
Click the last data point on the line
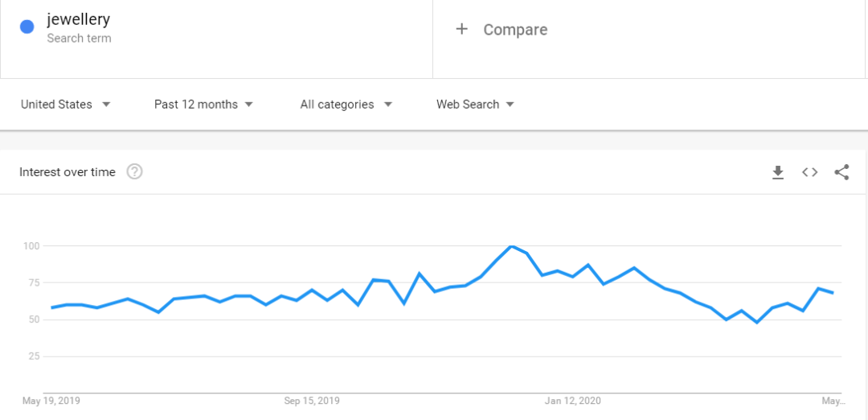pos(833,293)
